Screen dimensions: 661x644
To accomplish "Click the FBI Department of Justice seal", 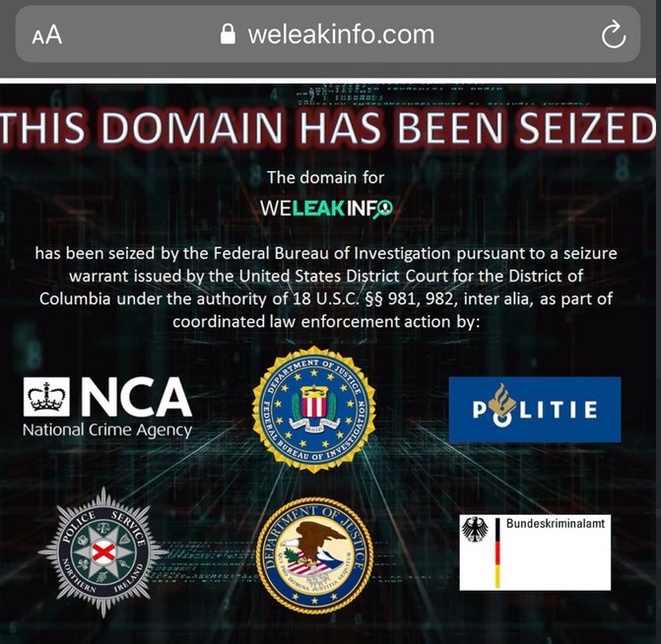I will (314, 410).
